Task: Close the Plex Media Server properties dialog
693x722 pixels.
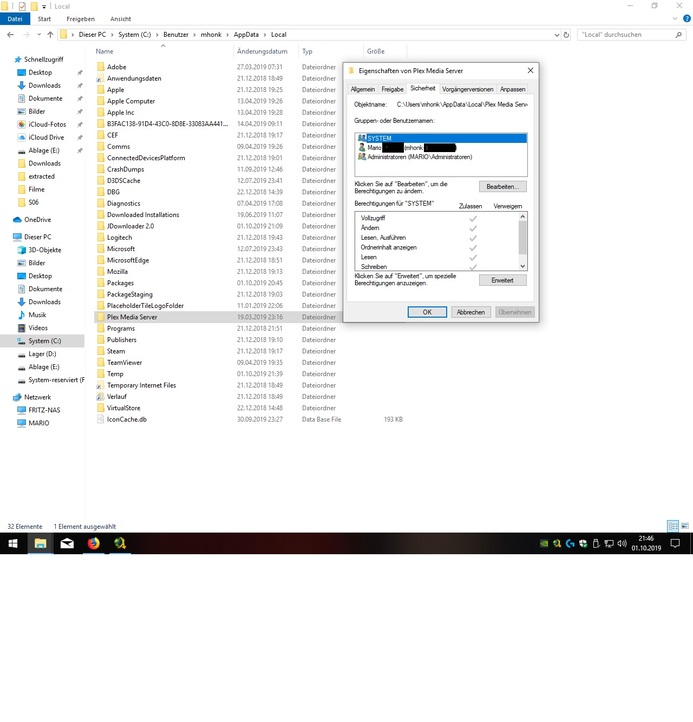Action: (x=530, y=70)
